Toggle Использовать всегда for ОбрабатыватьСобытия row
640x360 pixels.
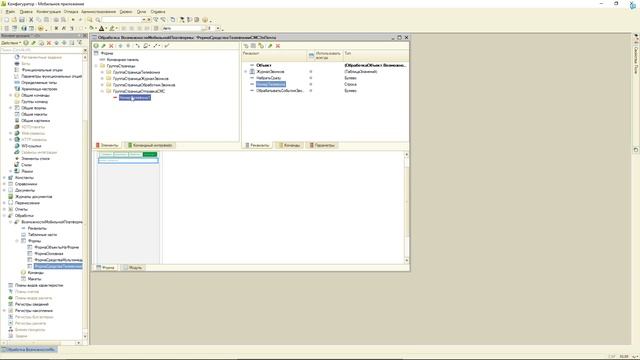(x=311, y=91)
